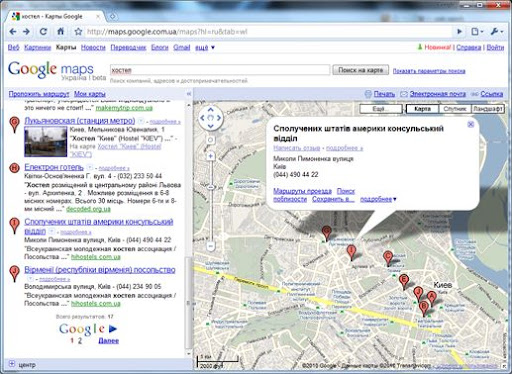Go to results page 2

point(80,341)
